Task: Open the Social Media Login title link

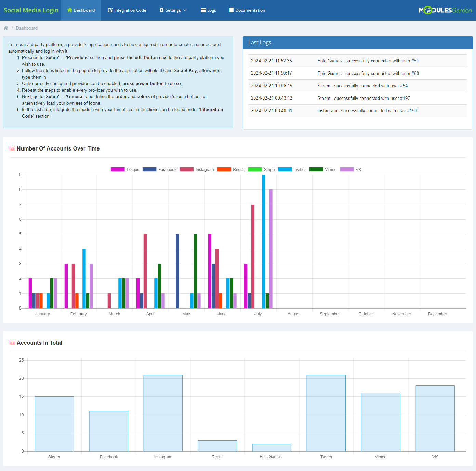Action: (x=31, y=10)
